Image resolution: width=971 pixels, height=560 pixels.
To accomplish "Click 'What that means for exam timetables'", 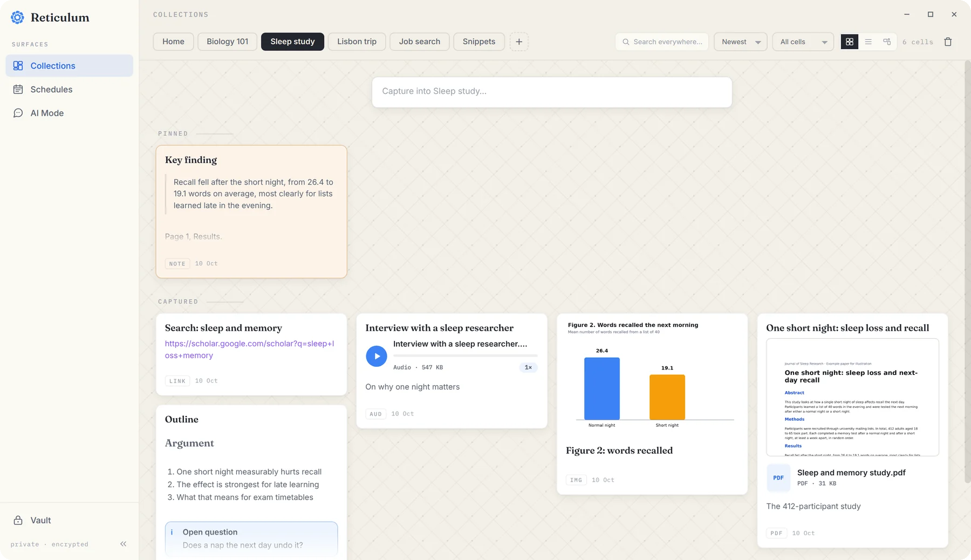I will tap(245, 497).
